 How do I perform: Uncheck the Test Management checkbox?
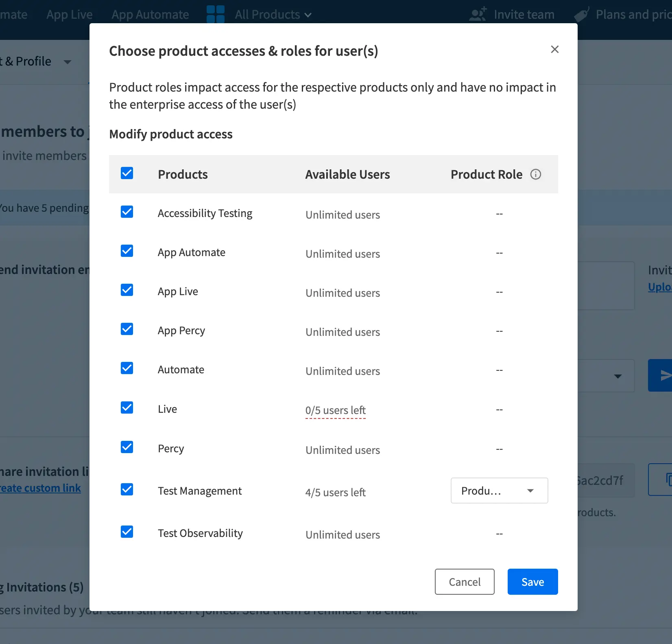(127, 489)
